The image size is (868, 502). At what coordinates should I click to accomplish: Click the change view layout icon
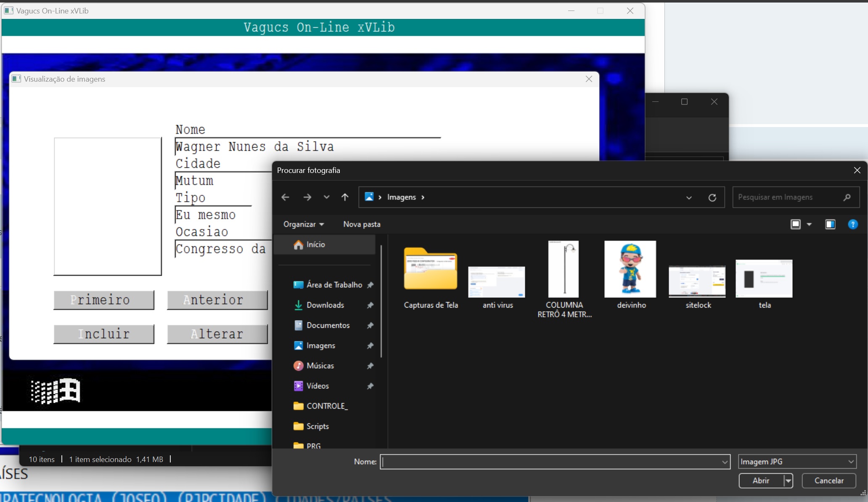(795, 224)
